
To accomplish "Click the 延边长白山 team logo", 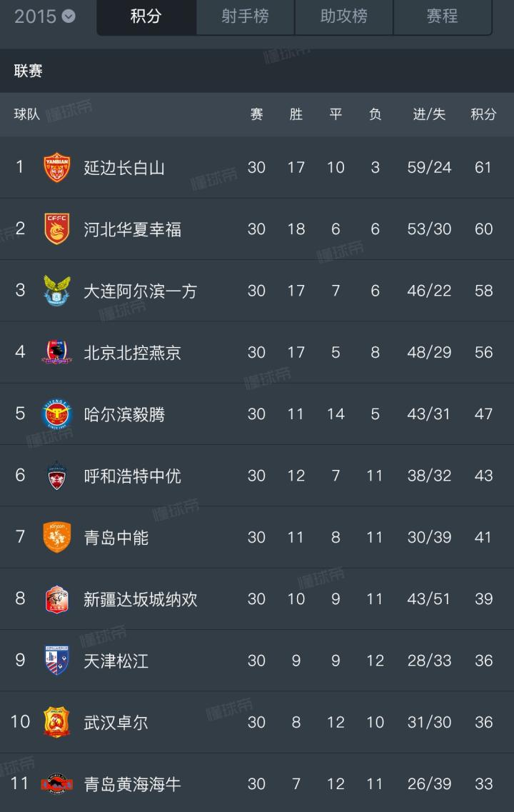I will pyautogui.click(x=57, y=168).
